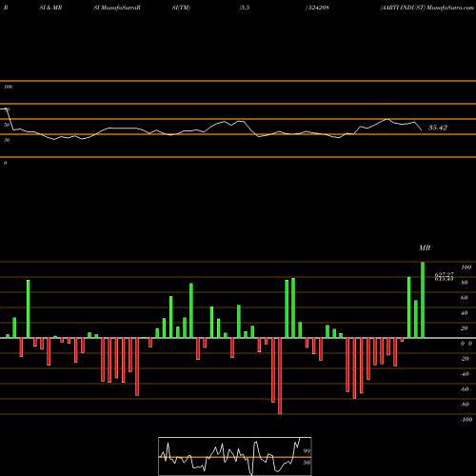
Task: Click the RSI value 35.42 label
Action: click(x=438, y=128)
